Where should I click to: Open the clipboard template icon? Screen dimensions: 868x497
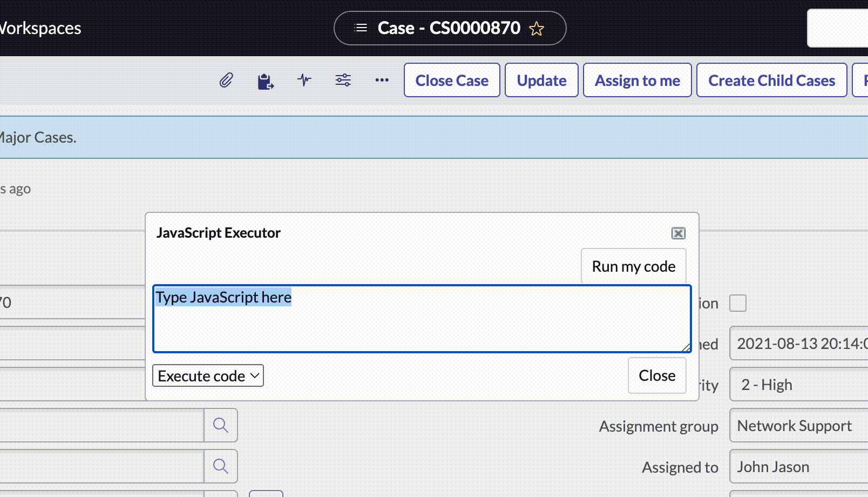tap(265, 81)
